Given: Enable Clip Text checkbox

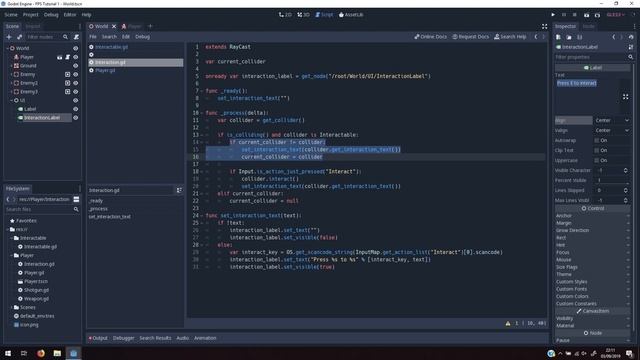Looking at the screenshot, I should [x=597, y=150].
